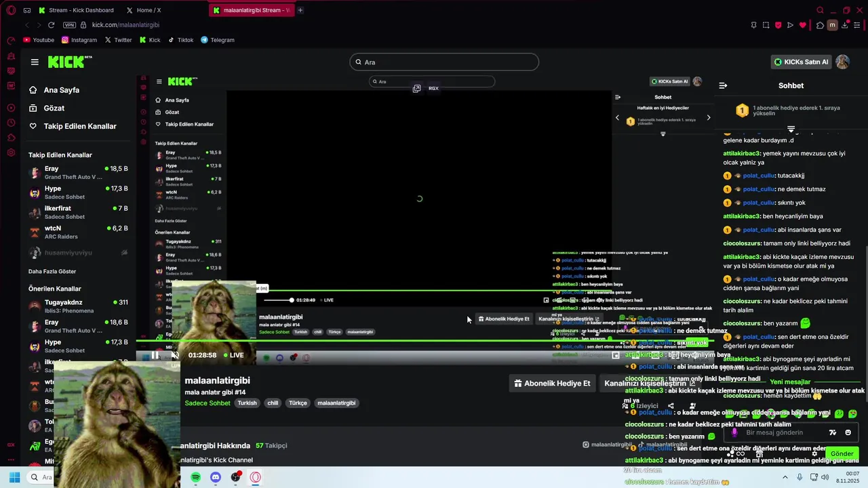Switch to Stream - Kick Dashboard tab

coord(76,10)
